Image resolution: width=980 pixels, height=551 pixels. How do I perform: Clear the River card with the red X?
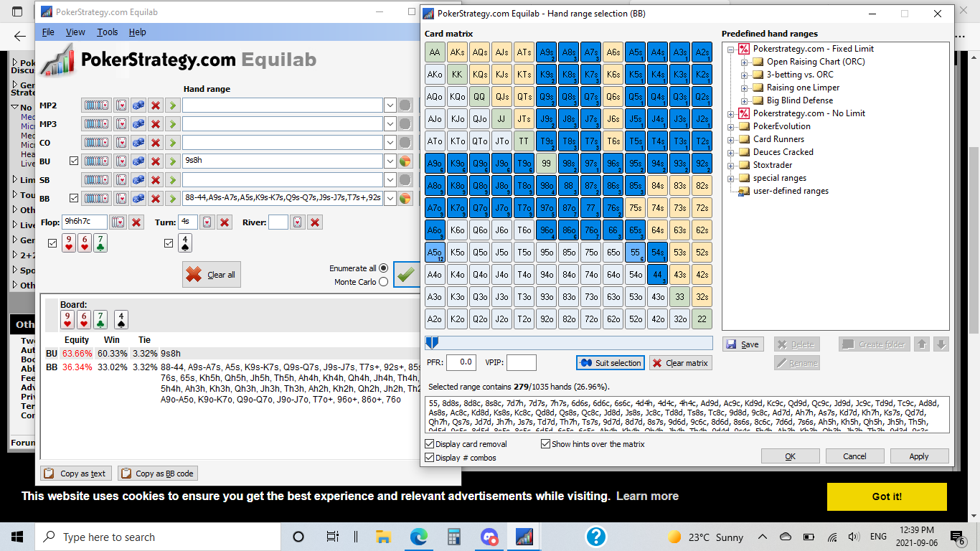(x=314, y=222)
